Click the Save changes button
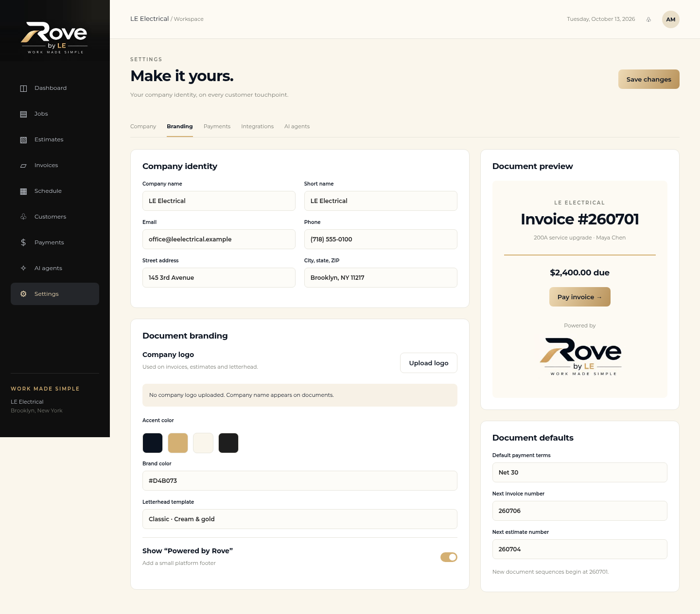 pyautogui.click(x=649, y=79)
